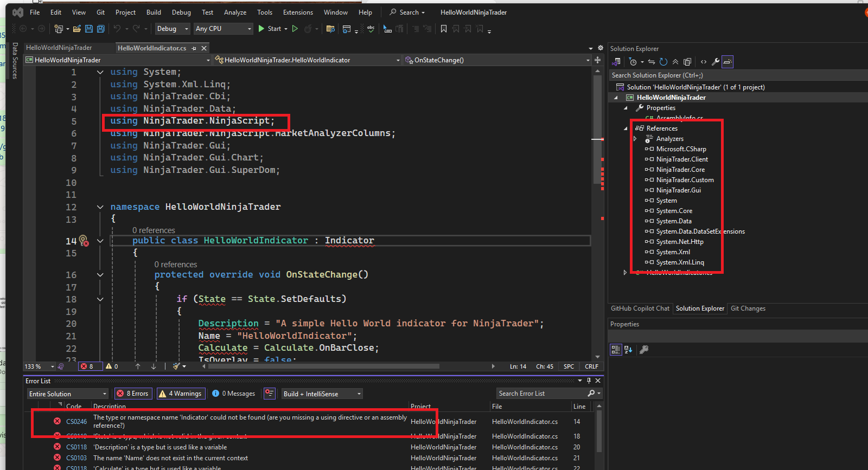The height and width of the screenshot is (470, 868).
Task: Toggle the 8 Errors filter button
Action: click(133, 394)
